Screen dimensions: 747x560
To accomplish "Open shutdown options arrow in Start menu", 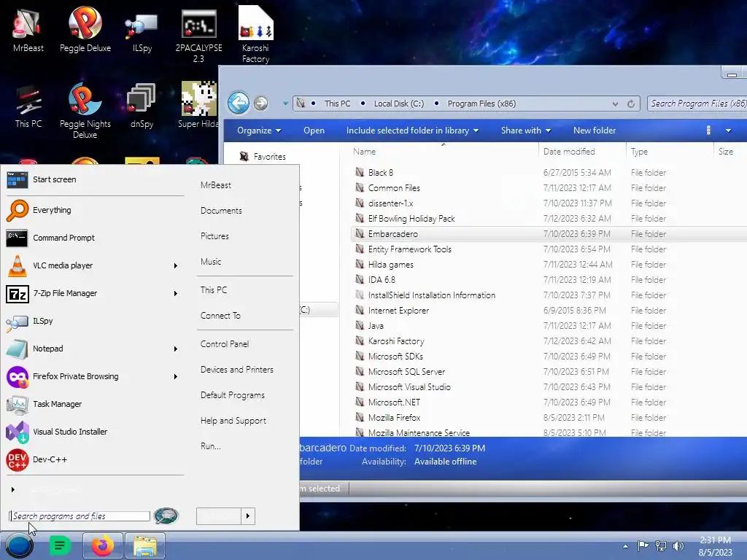I will [x=248, y=516].
